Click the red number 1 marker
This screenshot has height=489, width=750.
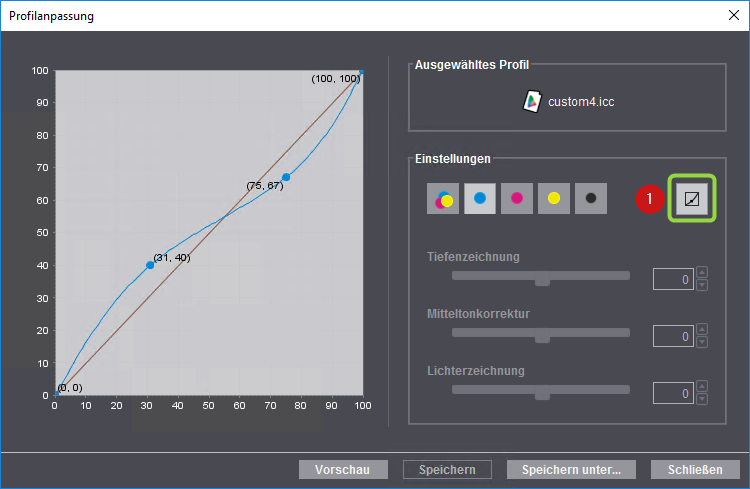pyautogui.click(x=649, y=199)
